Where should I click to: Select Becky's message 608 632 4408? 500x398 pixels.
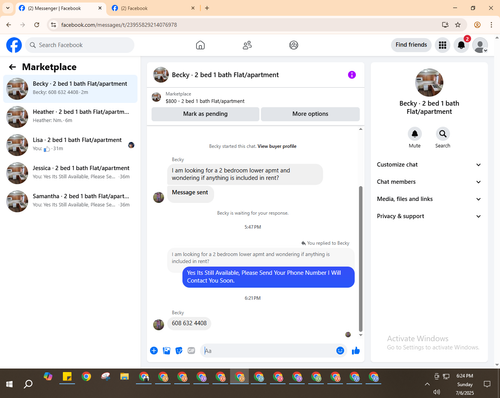tap(189, 323)
